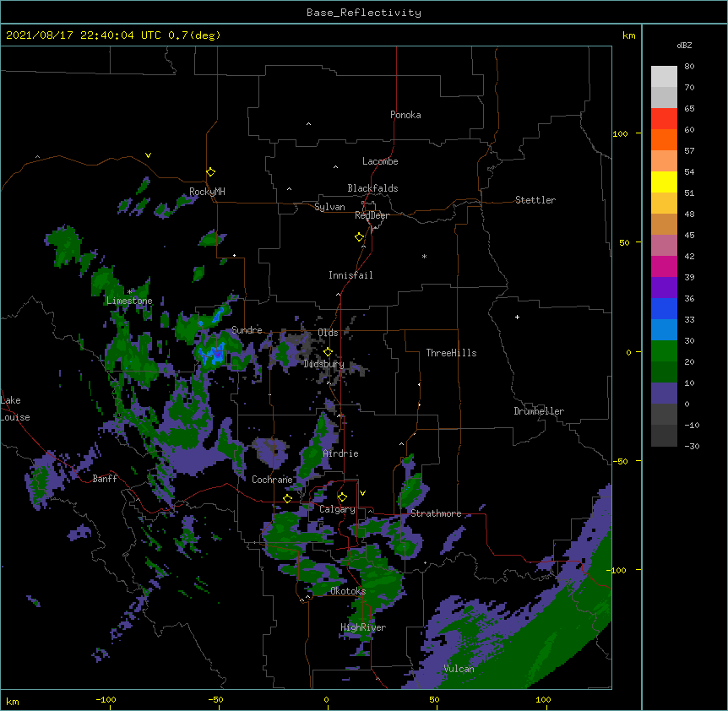
Task: Click the Ponoka city label
Action: (x=405, y=115)
